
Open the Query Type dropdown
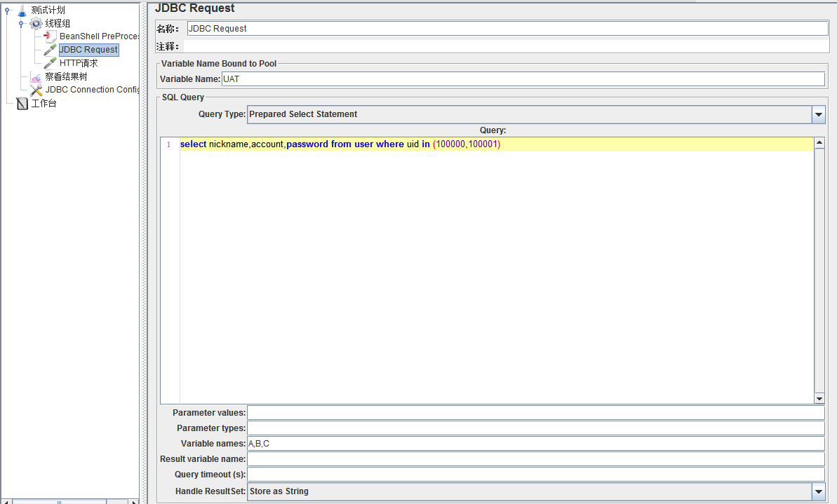tap(818, 114)
